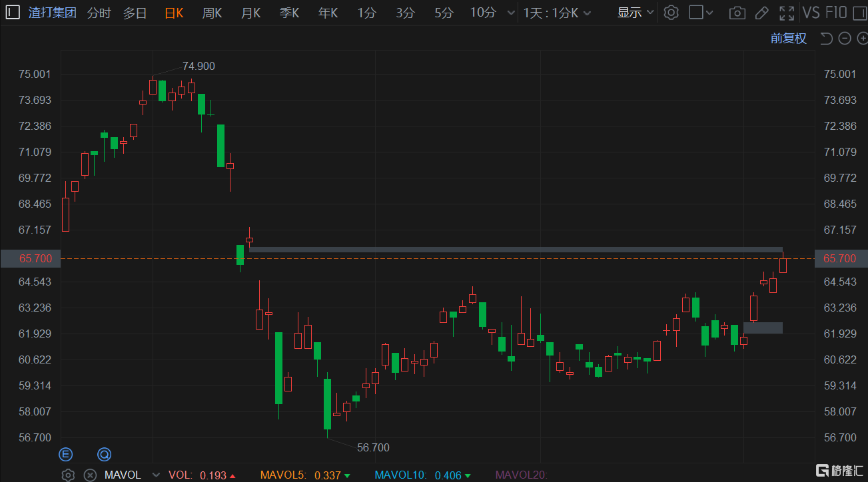Click the MAVOL10 0.406 value
The height and width of the screenshot is (482, 868).
[x=448, y=475]
